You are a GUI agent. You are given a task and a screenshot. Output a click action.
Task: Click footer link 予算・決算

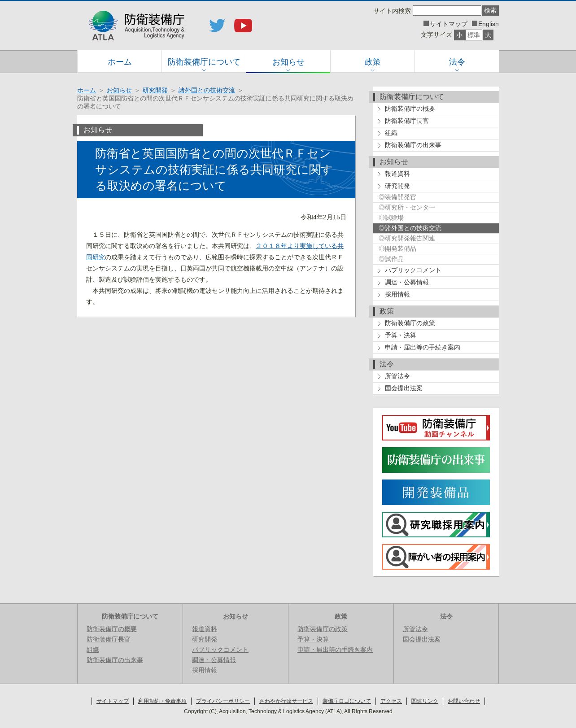313,640
